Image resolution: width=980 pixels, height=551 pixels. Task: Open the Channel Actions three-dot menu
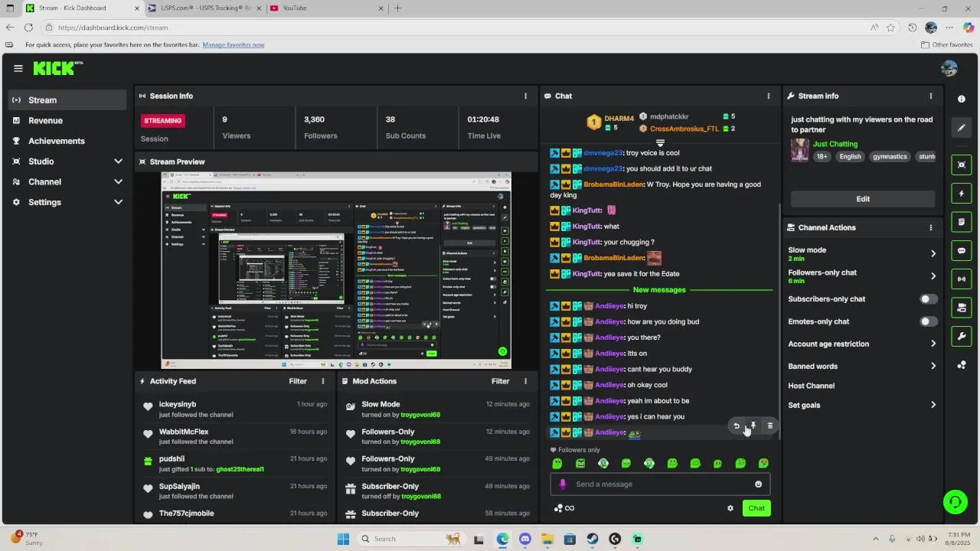(x=931, y=227)
